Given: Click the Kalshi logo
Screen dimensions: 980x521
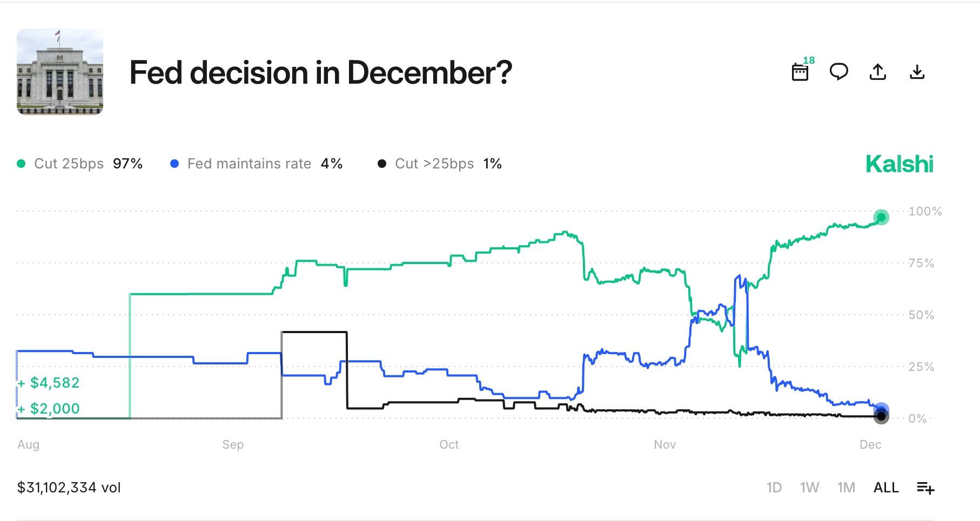Looking at the screenshot, I should tap(900, 164).
